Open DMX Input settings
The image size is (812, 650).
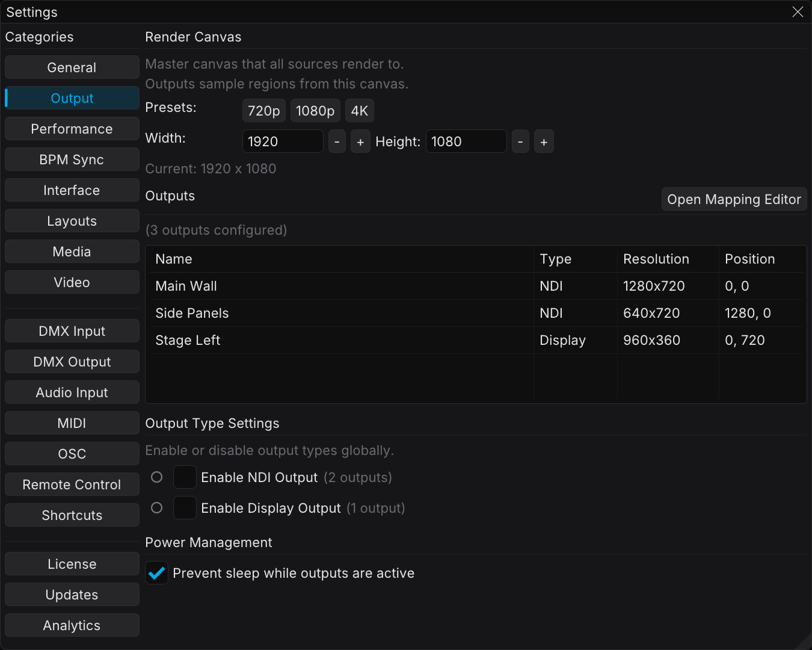tap(72, 331)
